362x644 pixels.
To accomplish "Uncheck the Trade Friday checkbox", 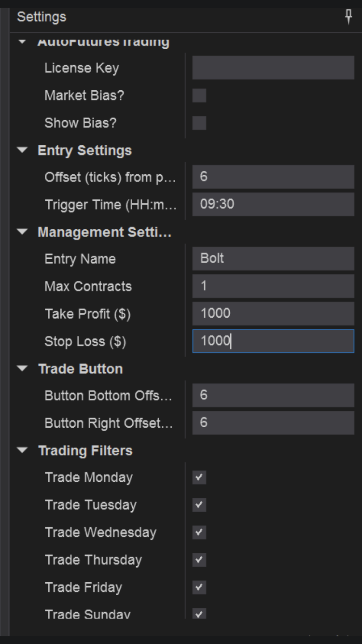I will 199,588.
